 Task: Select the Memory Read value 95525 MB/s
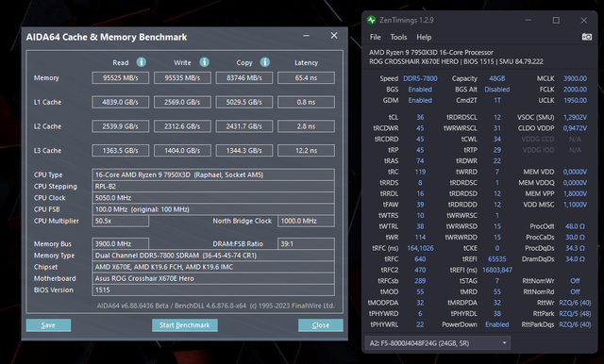tap(121, 77)
